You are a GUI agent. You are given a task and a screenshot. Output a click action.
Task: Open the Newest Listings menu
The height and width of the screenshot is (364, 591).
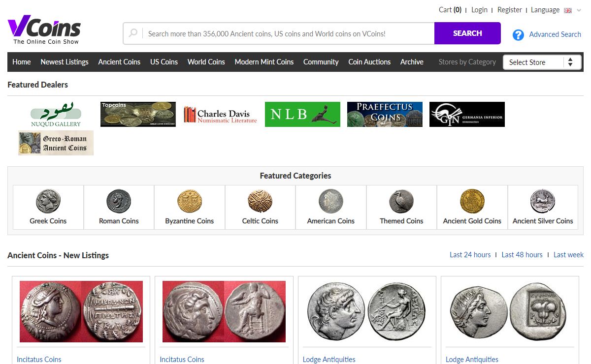pyautogui.click(x=65, y=62)
